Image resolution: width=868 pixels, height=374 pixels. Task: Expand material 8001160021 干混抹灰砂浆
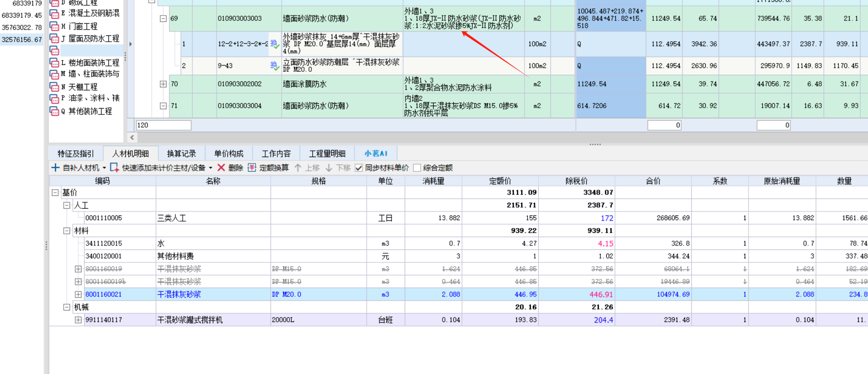tap(78, 294)
